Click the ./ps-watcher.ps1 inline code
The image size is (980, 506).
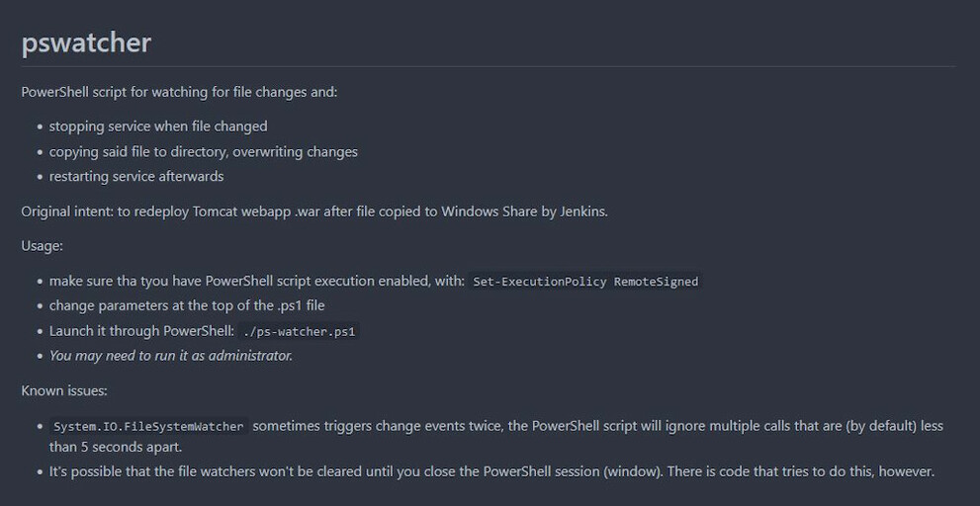pos(300,332)
